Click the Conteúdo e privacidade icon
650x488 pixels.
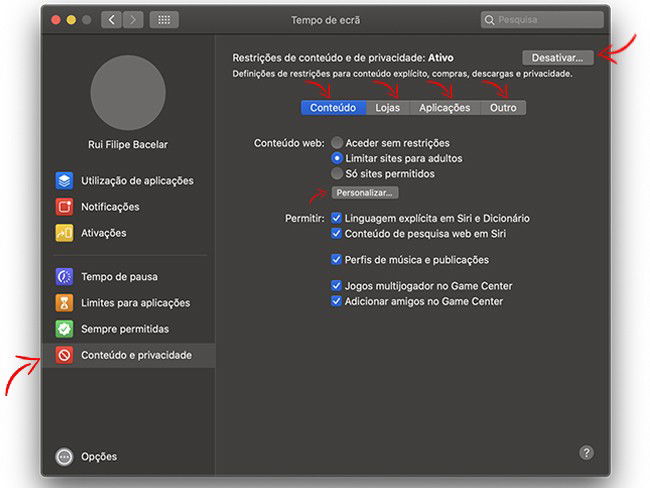tap(64, 355)
